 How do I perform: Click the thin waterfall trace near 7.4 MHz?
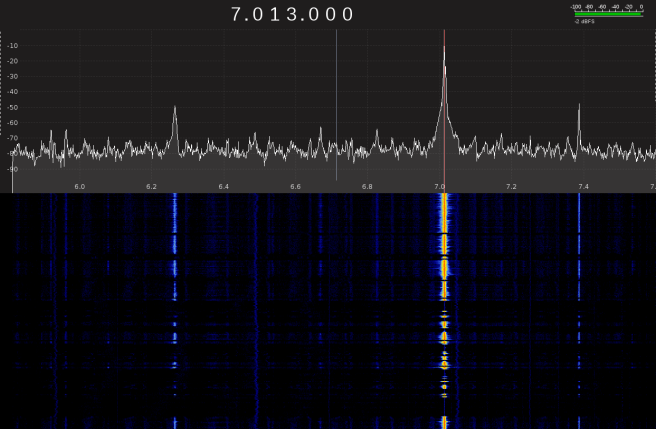tap(579, 240)
